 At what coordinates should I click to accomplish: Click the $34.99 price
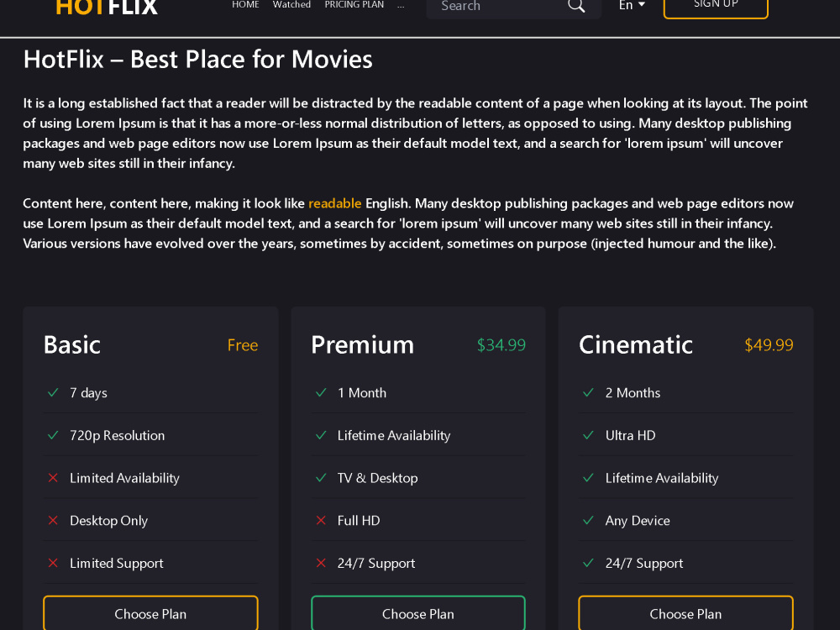click(501, 345)
